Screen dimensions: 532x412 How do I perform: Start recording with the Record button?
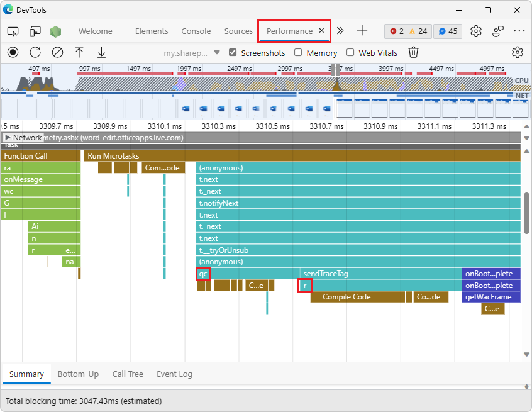[x=13, y=53]
